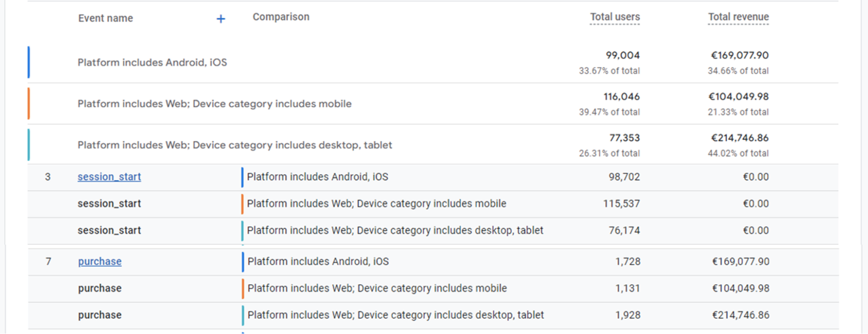Screen dimensions: 868x334
Task: Click the 98,702 users value for session_start
Action: click(x=624, y=177)
